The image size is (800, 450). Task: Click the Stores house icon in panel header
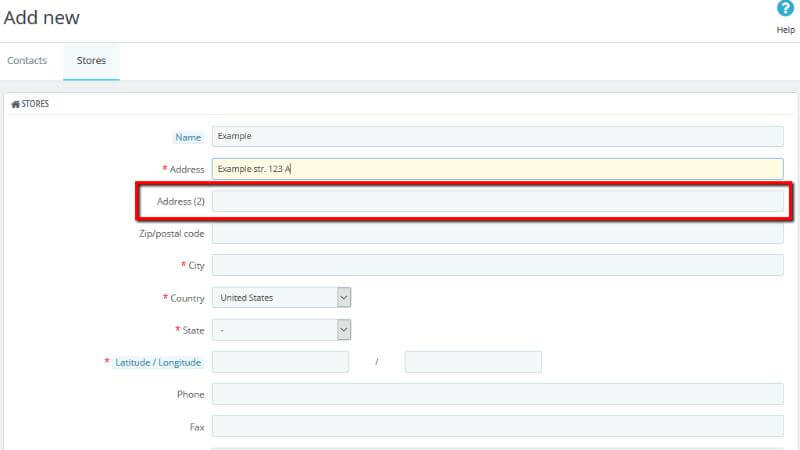tap(15, 104)
